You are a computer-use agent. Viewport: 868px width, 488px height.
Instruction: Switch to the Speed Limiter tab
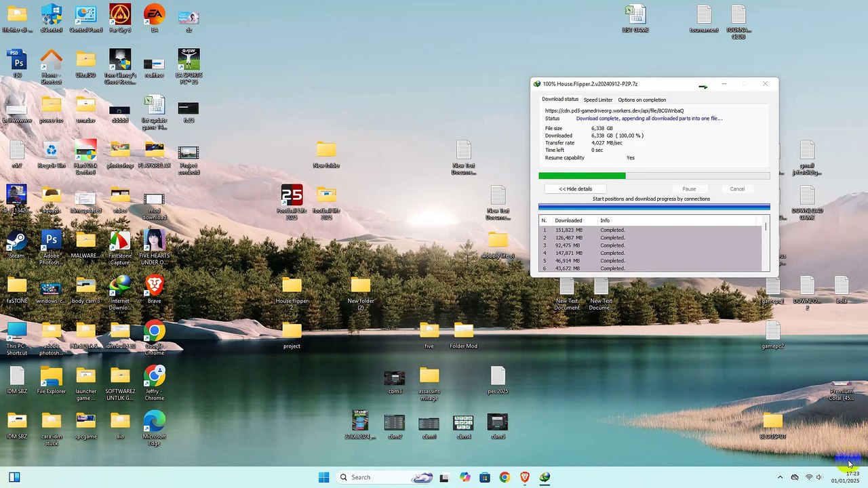click(x=597, y=100)
